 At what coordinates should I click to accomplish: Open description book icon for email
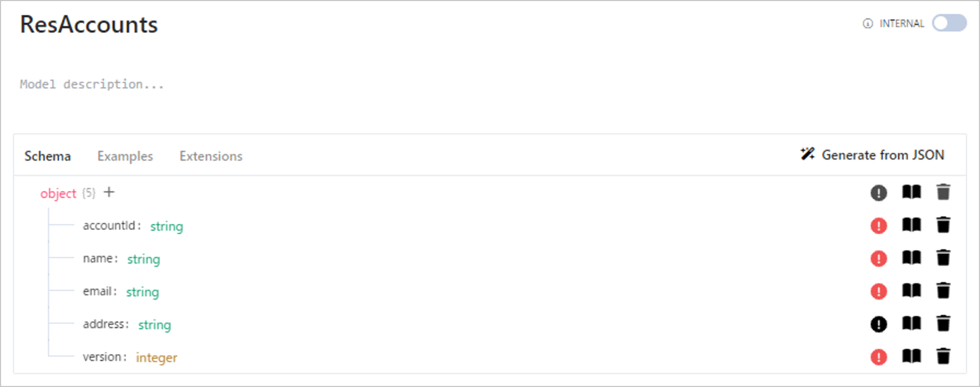[x=911, y=291]
